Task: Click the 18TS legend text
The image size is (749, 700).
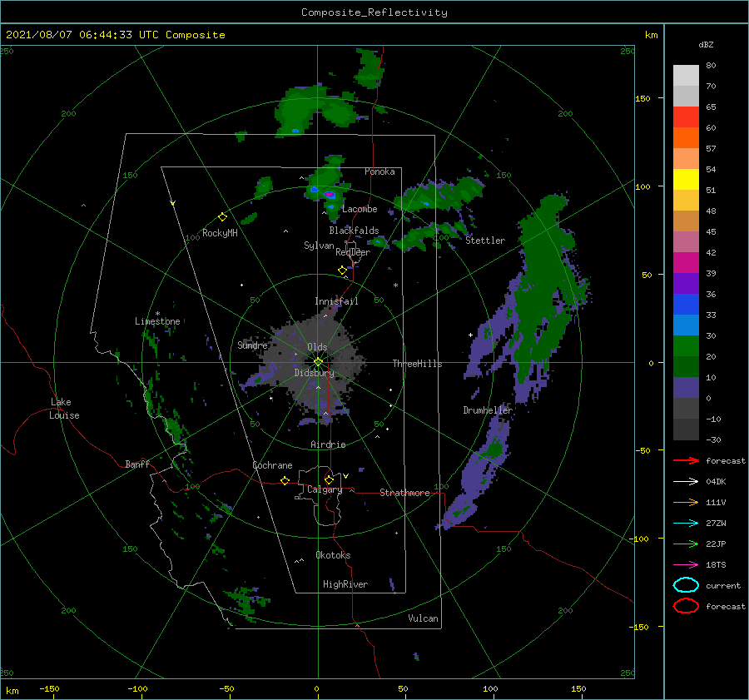Action: (x=716, y=565)
